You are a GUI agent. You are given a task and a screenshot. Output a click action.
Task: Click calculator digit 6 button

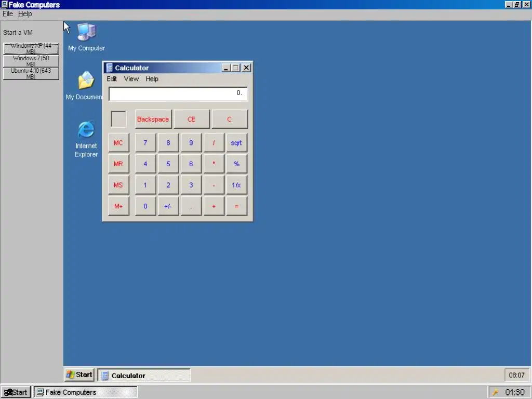tap(191, 164)
